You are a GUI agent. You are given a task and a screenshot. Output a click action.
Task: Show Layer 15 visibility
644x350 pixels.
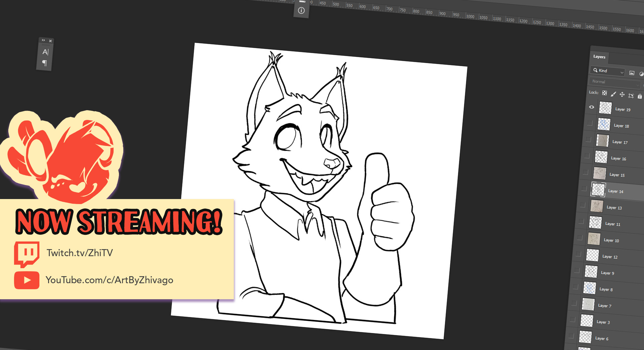coord(586,172)
